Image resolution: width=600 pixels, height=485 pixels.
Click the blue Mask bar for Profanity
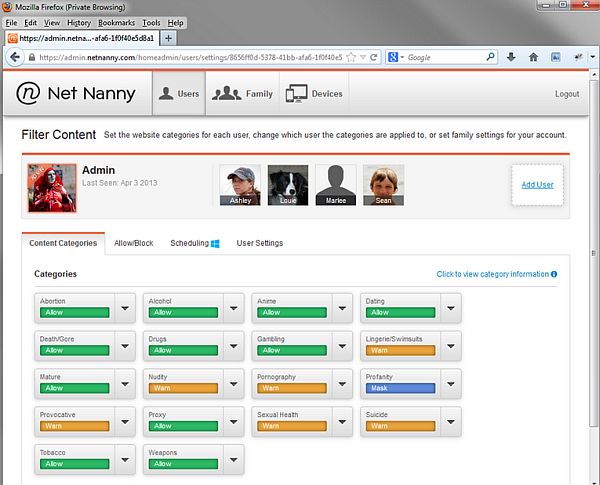click(x=400, y=388)
